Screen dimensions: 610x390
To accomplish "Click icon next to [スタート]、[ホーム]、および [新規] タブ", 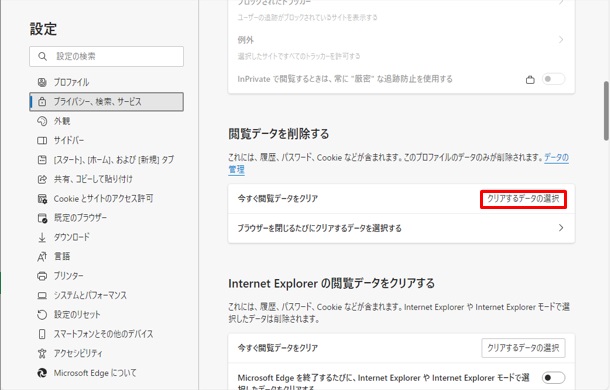I will tap(42, 160).
